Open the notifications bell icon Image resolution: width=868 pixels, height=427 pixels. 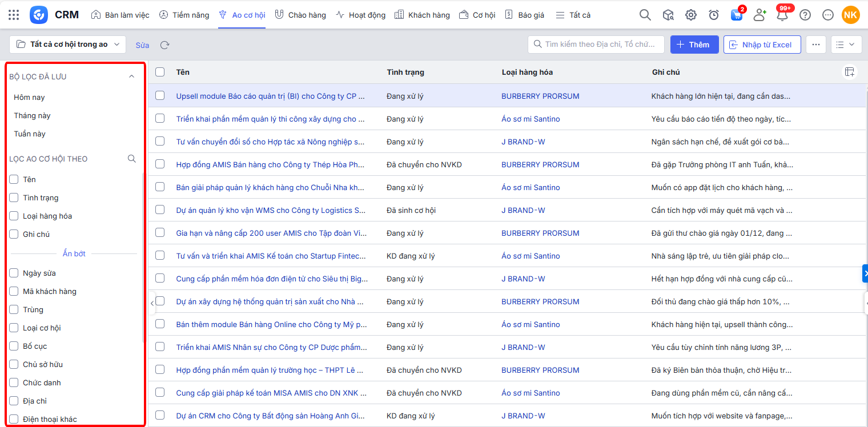pos(782,15)
